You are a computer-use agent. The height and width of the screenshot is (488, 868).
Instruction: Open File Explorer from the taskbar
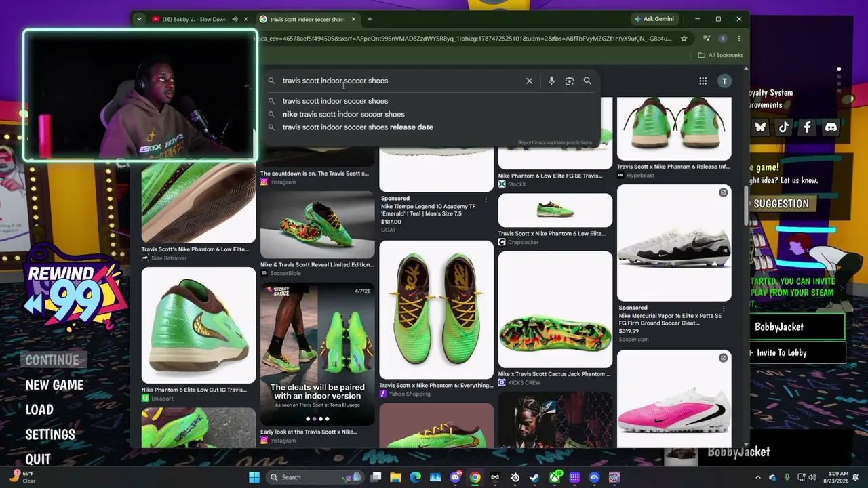(395, 477)
